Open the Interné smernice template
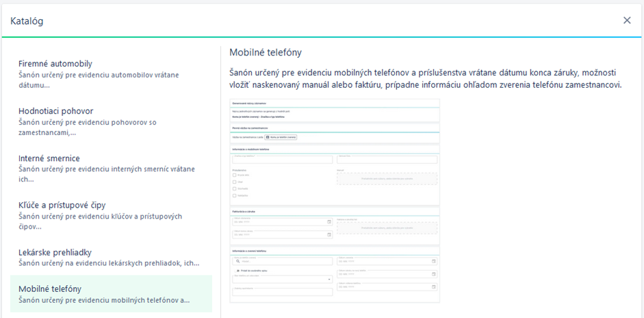This screenshot has height=318, width=644. point(111,169)
